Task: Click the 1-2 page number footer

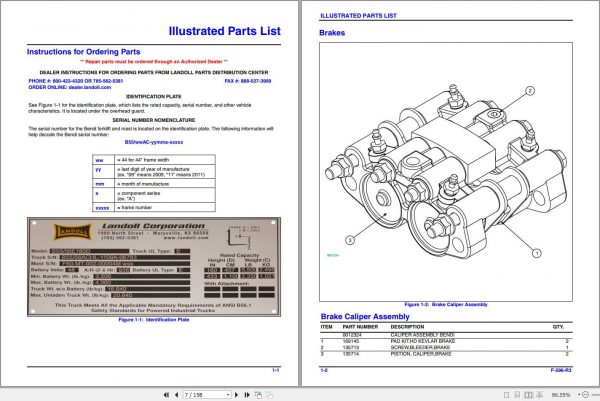Action: coord(324,370)
